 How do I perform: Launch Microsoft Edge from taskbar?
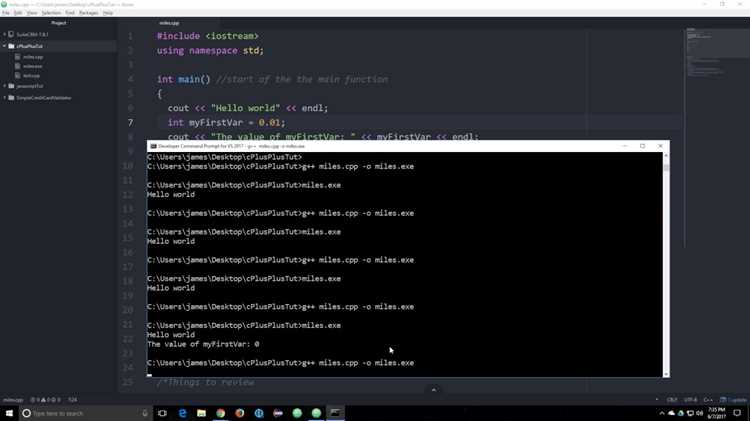182,413
